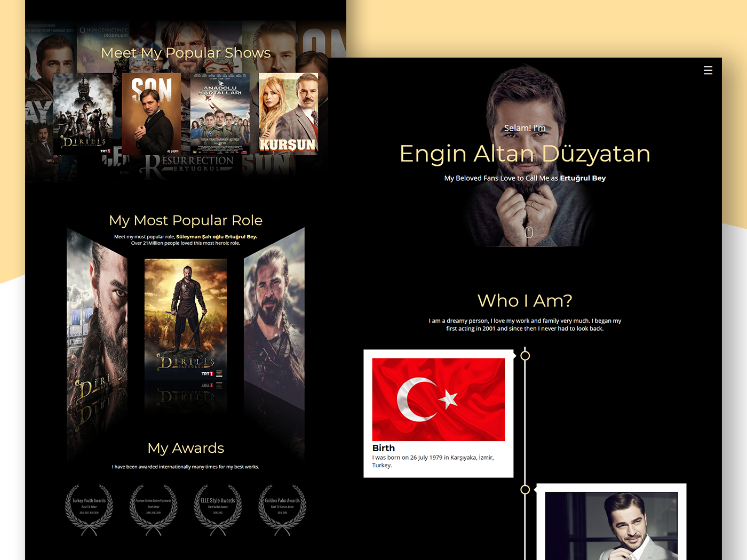Click the "Meet My Popular Shows" heading
This screenshot has height=560, width=747.
click(186, 53)
